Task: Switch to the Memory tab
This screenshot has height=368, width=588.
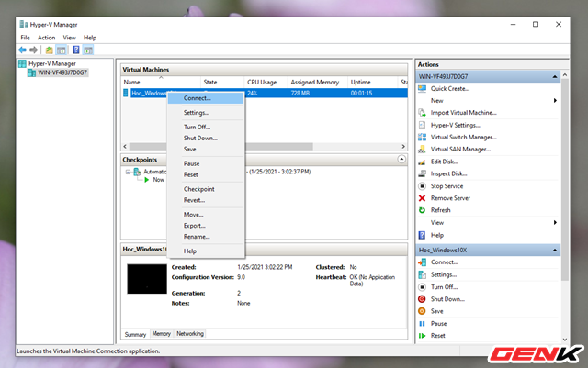Action: point(162,333)
